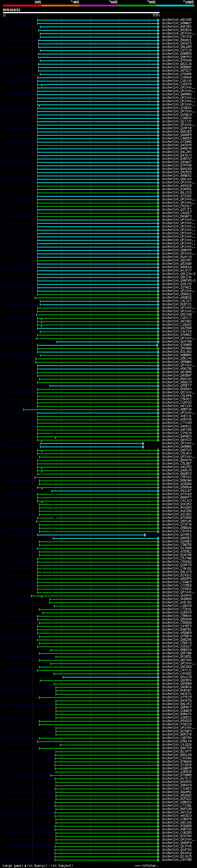Click the short cyan alignment bar of UniRef100_Q4RNR6

[92, 446]
